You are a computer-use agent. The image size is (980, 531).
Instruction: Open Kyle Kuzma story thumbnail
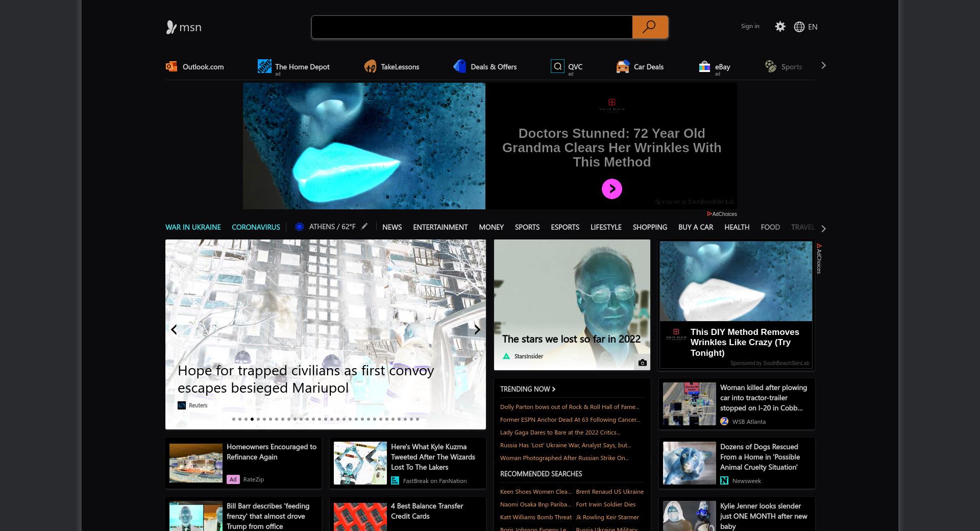(360, 463)
